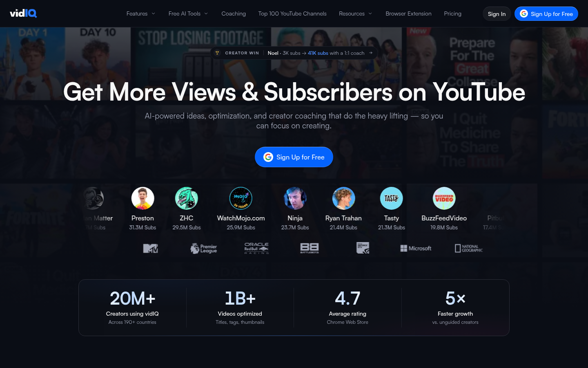Open the Pricing page

(x=453, y=13)
